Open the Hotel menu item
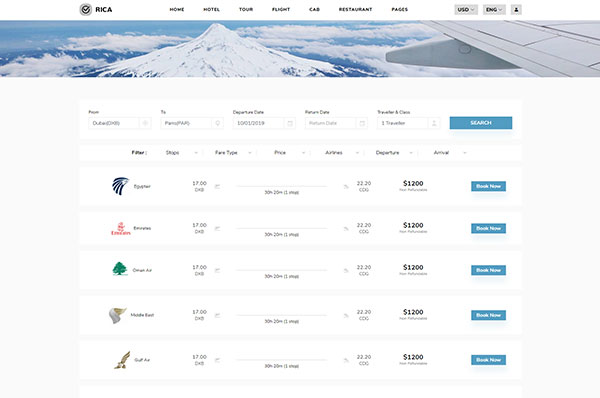 click(x=211, y=10)
